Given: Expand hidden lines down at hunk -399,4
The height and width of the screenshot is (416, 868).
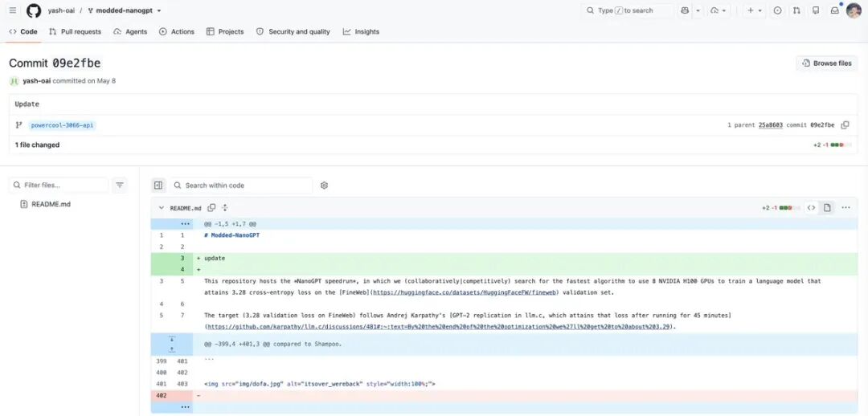Looking at the screenshot, I should pos(172,339).
